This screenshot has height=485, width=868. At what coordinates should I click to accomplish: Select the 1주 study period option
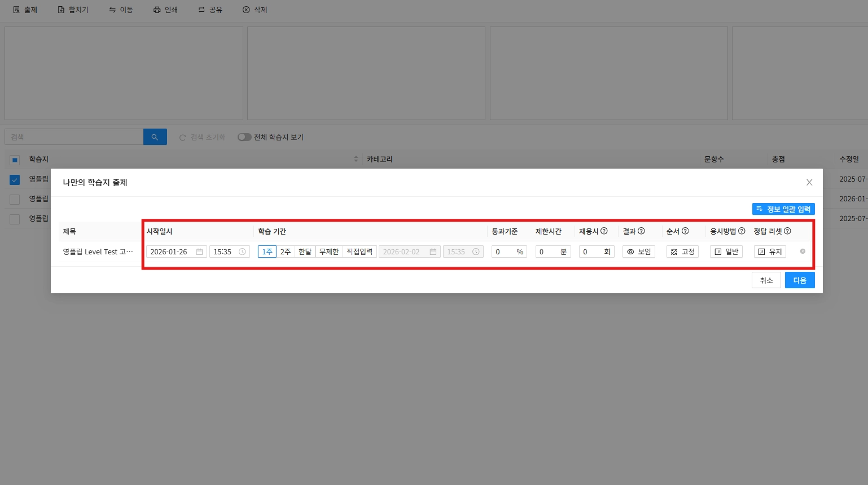point(267,252)
